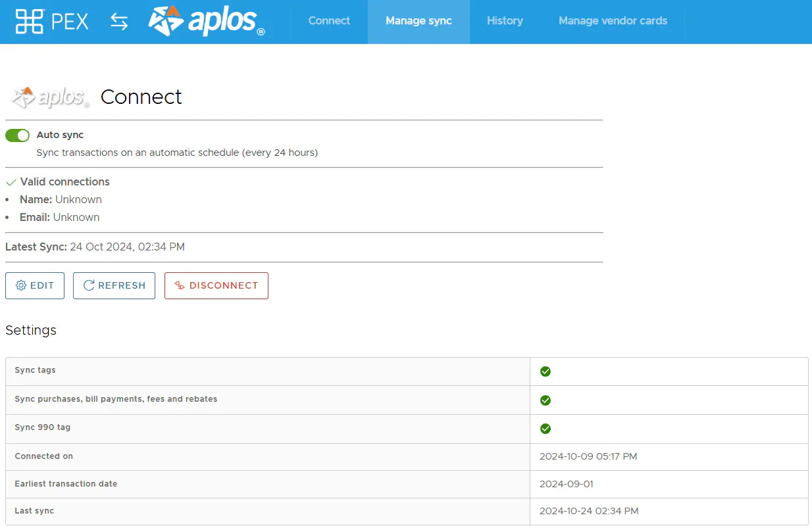
Task: Click the REFRESH button
Action: click(x=114, y=285)
